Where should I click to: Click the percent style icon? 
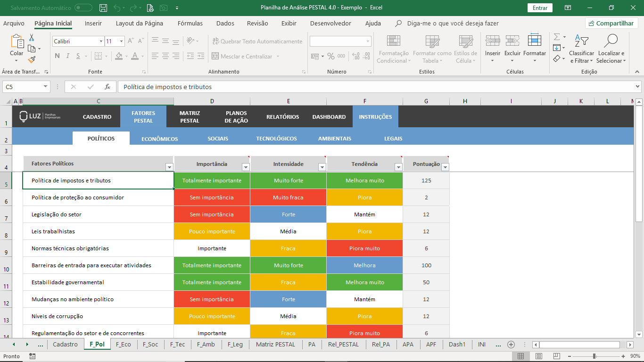pos(331,56)
